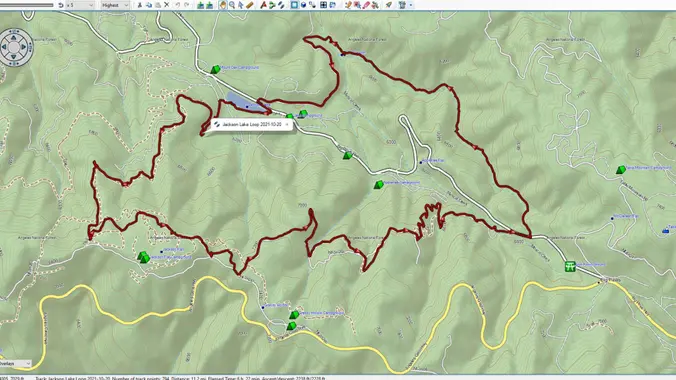Viewport: 676px width, 380px height.
Task: Toggle the 2D map view button
Action: tap(294, 5)
